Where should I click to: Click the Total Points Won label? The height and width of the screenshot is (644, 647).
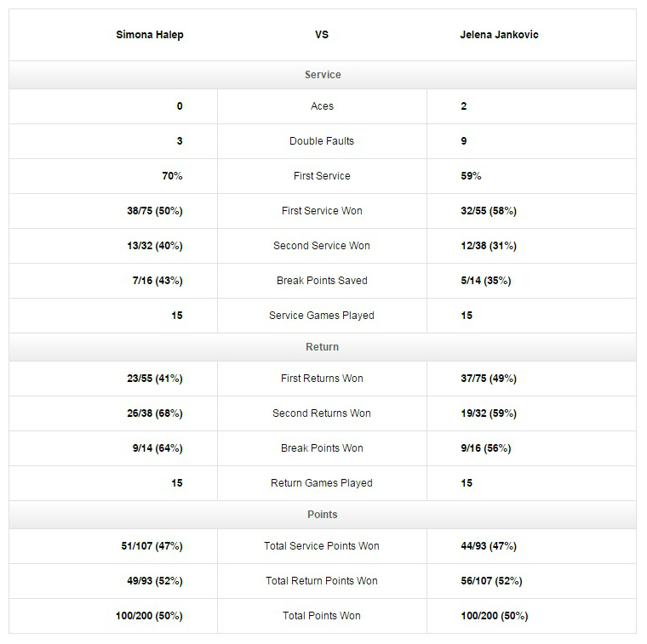click(322, 616)
